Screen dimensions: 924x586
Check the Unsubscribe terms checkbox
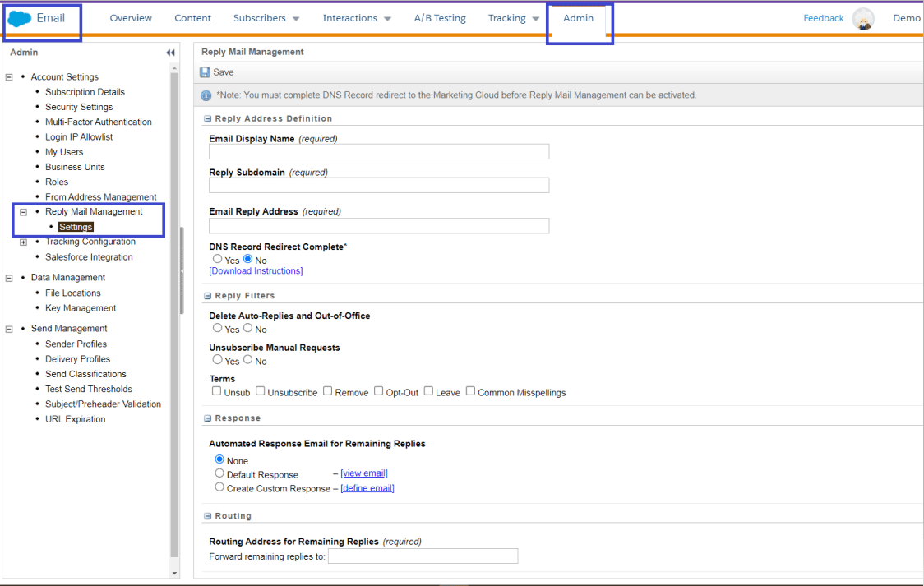click(261, 391)
